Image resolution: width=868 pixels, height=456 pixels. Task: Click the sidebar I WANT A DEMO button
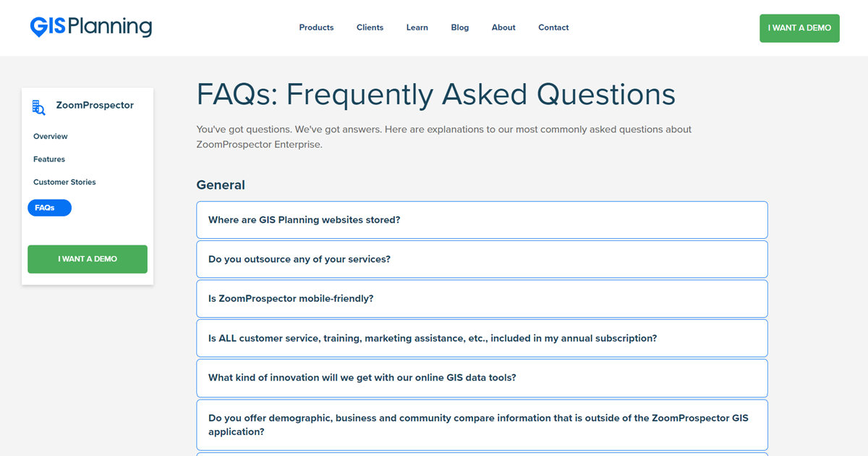click(87, 258)
